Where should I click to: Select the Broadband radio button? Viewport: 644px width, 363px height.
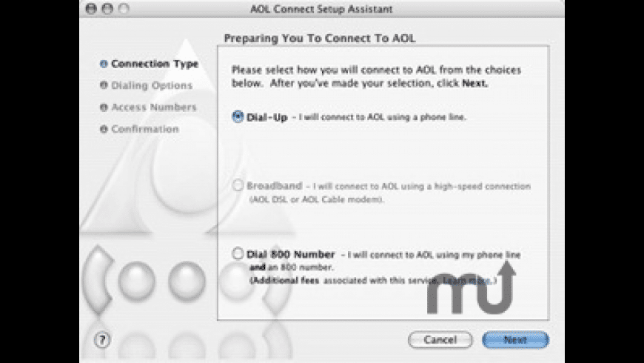point(238,186)
